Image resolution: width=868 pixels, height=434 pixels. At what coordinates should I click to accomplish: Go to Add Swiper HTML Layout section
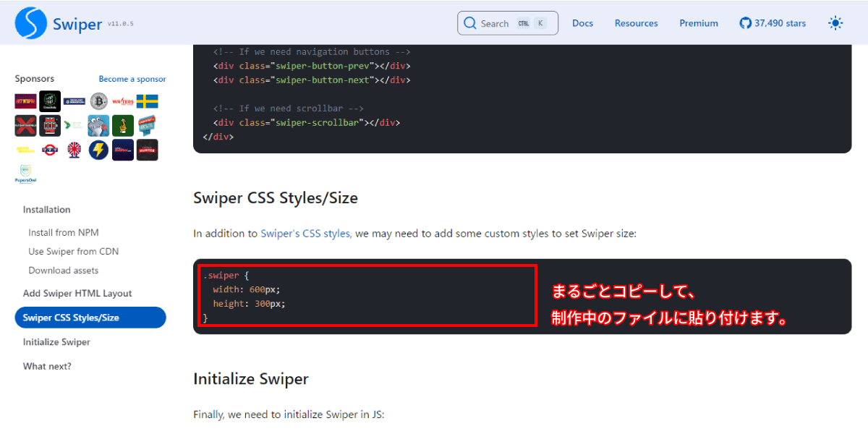[x=77, y=294]
